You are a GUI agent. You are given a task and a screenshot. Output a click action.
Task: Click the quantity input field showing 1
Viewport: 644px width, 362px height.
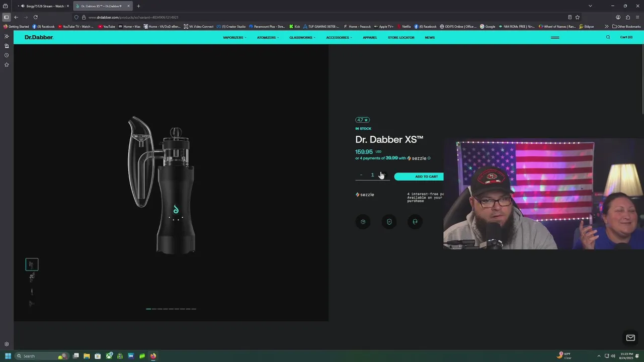click(x=373, y=175)
